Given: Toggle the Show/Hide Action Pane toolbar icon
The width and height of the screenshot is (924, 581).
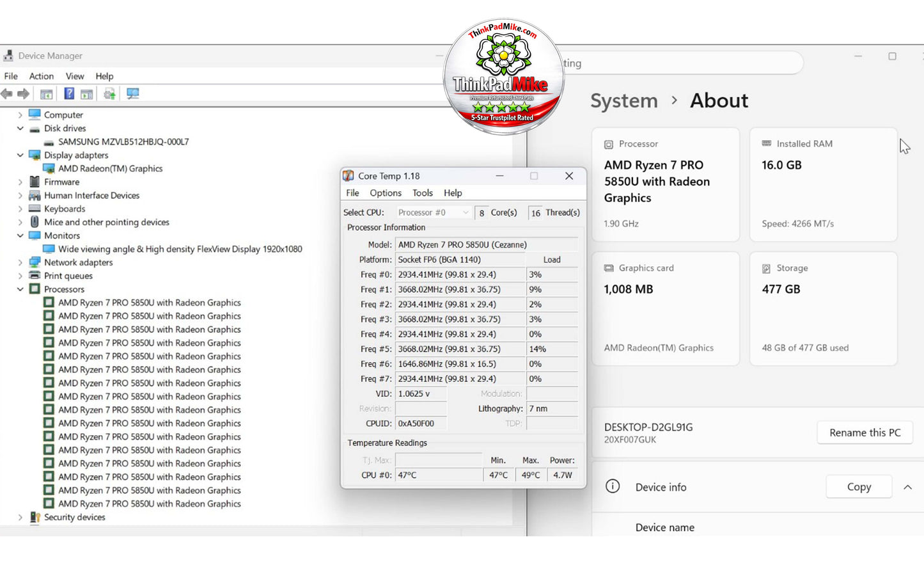Looking at the screenshot, I should tap(87, 94).
